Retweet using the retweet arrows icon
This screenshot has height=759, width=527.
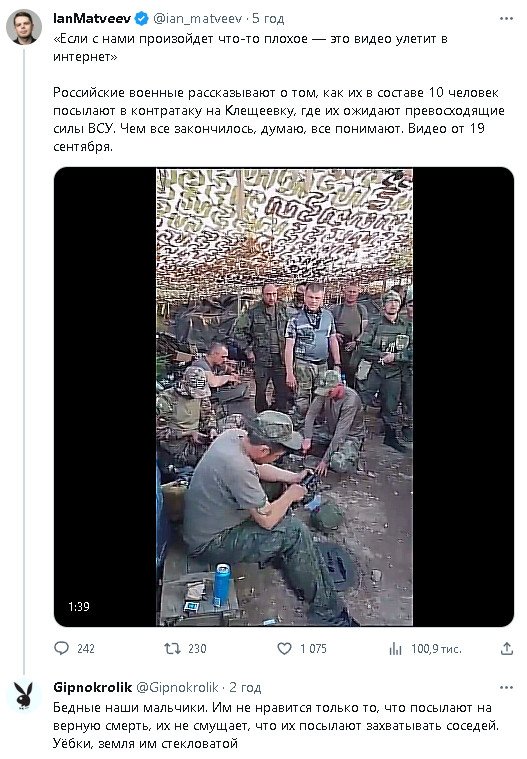coord(173,648)
